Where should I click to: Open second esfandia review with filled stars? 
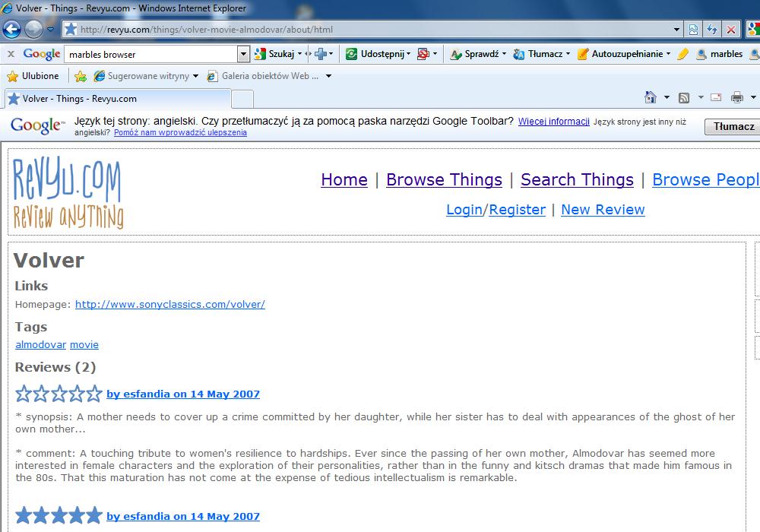(183, 516)
